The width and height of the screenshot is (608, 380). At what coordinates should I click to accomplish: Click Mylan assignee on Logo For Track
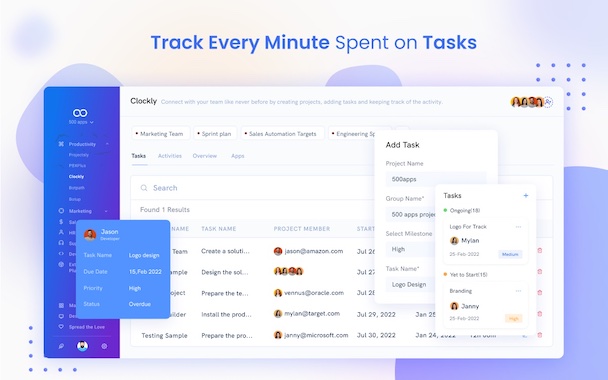[x=465, y=241]
